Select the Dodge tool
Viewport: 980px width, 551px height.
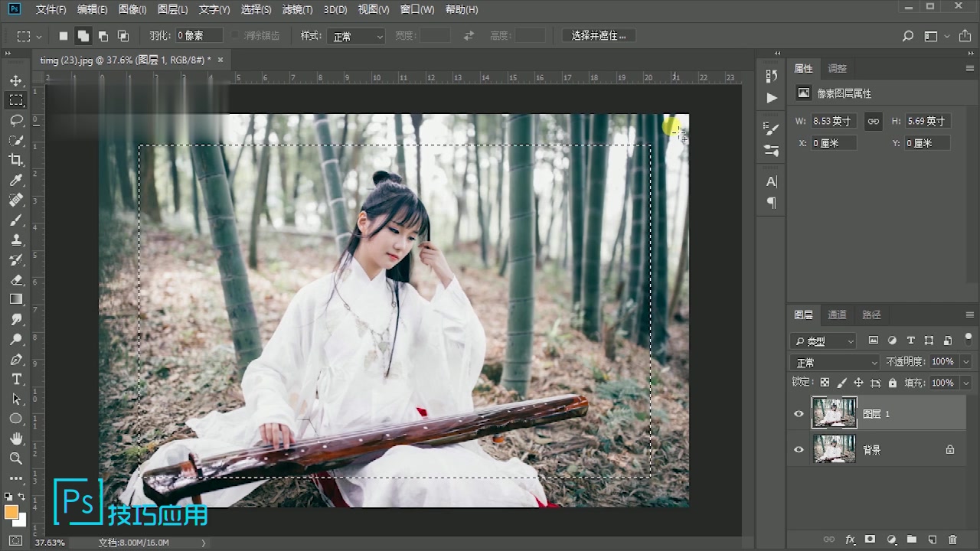click(16, 339)
